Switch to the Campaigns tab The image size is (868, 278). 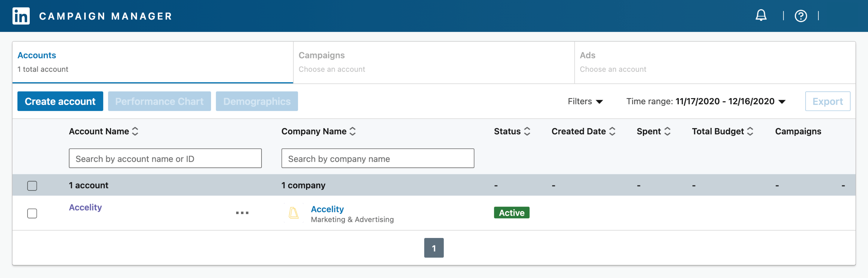coord(434,62)
